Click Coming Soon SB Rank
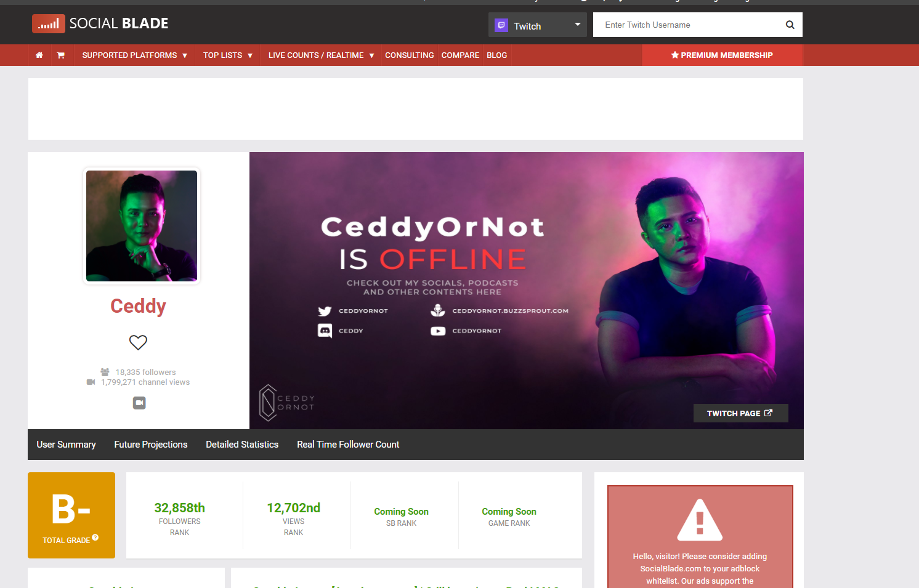The height and width of the screenshot is (588, 919). click(x=402, y=512)
